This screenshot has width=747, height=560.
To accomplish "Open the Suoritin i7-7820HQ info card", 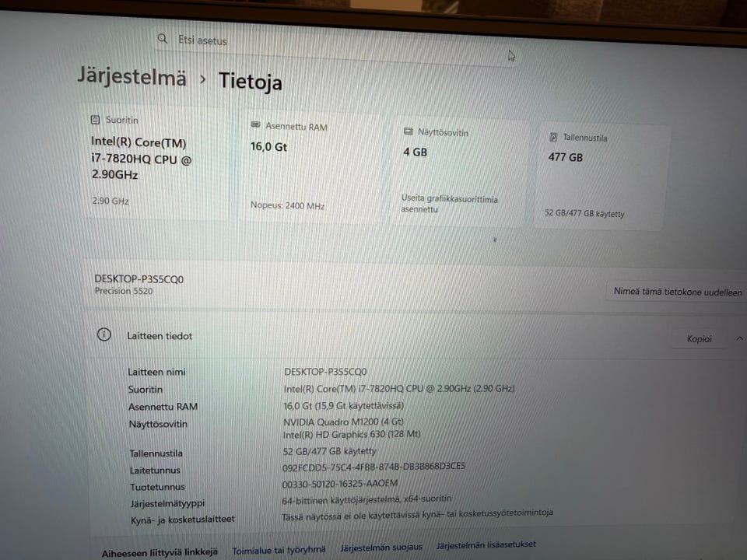I will coord(155,162).
